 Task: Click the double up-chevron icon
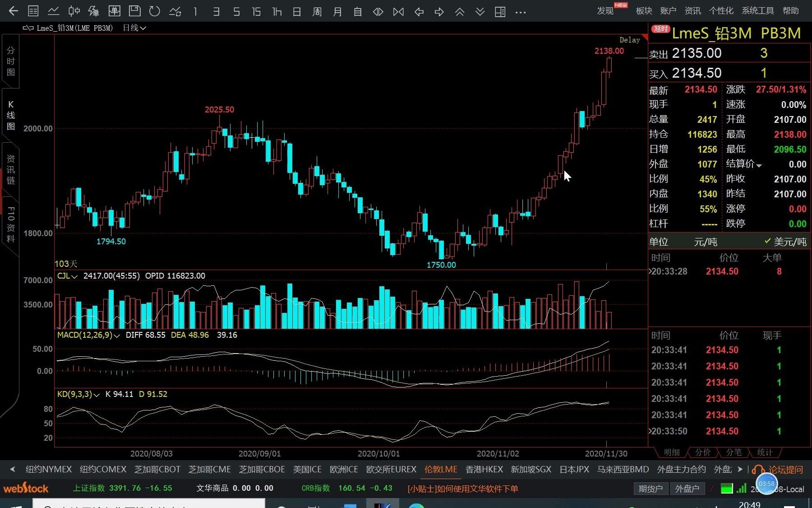coord(460,11)
